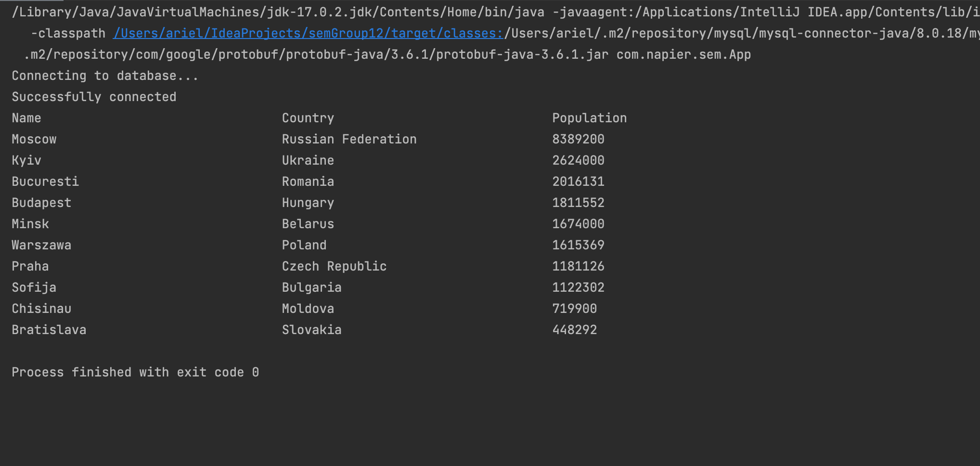Select the city name 'Praha'
The image size is (980, 466).
tap(30, 266)
